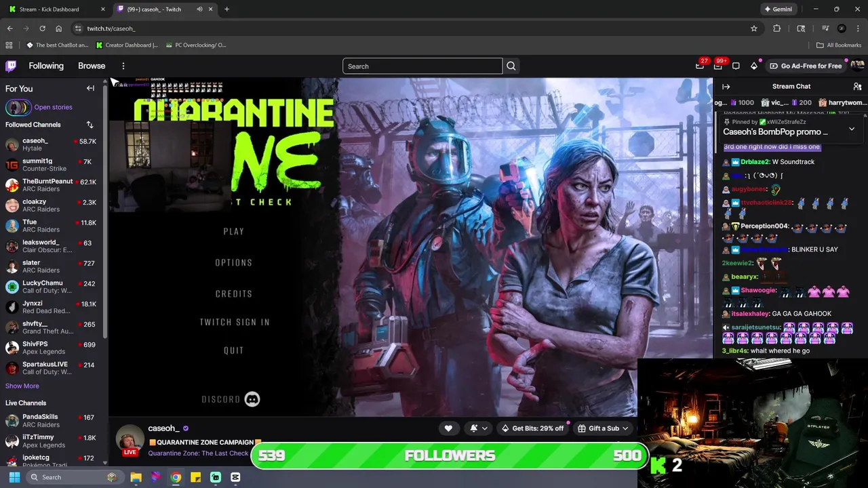Open The best ChatBot bookmark
This screenshot has height=488, width=868.
(x=57, y=45)
